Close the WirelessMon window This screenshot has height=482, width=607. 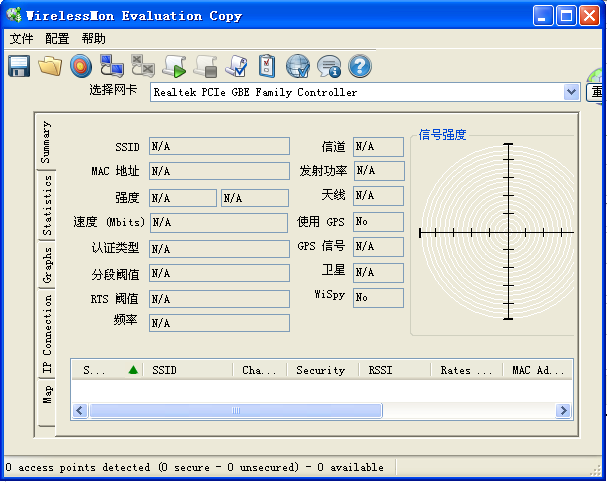coord(589,16)
